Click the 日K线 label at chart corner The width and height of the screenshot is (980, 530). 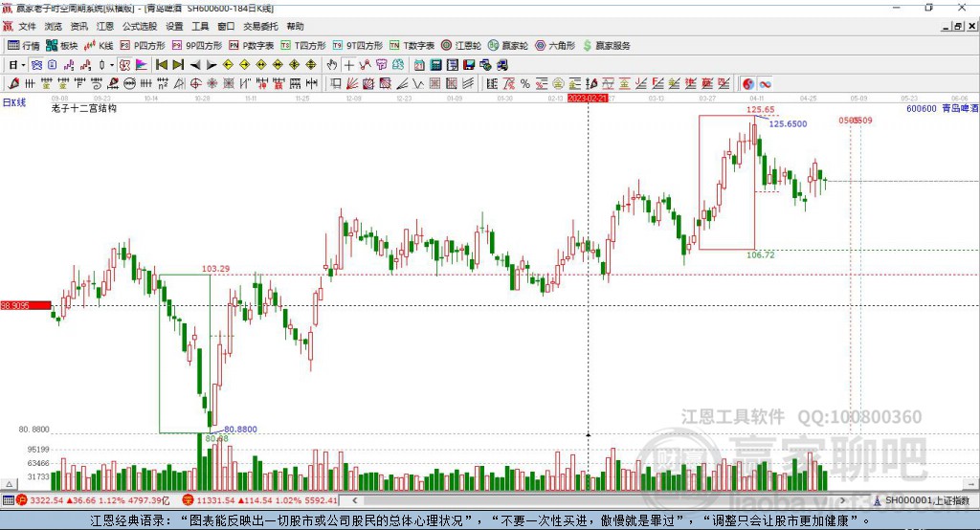point(13,102)
